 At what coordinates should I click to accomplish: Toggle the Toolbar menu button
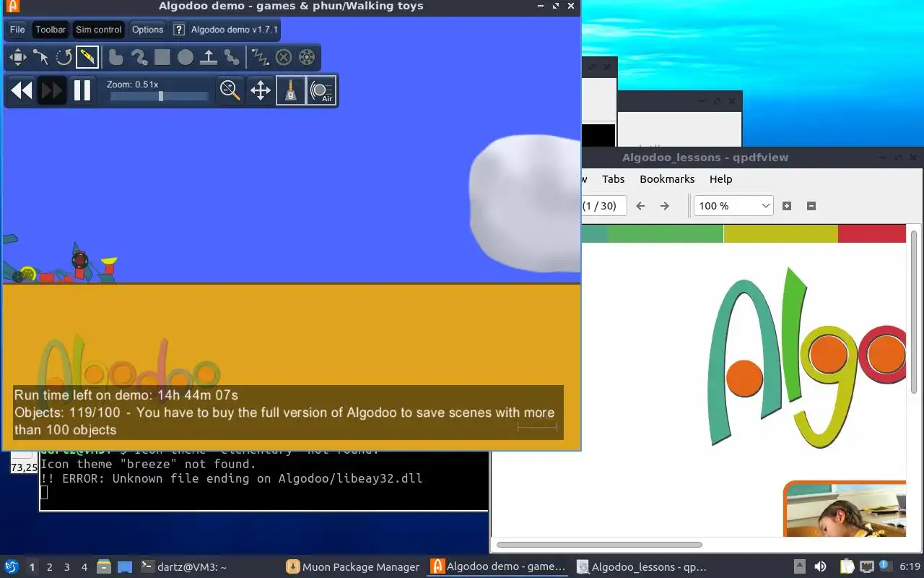pos(51,30)
